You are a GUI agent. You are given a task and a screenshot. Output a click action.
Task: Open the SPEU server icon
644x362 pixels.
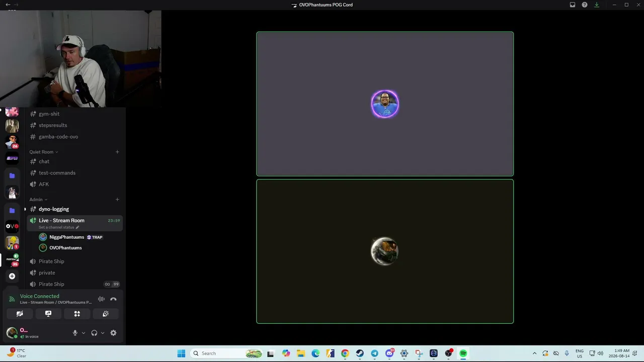point(12,158)
